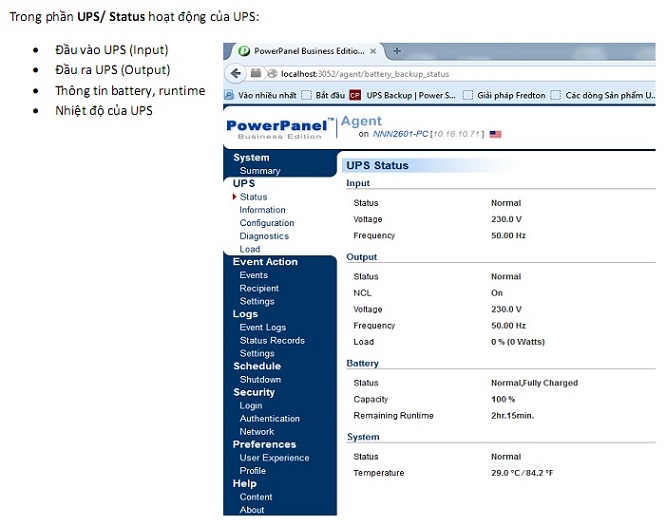Close the PowerPanel Business Edition tab
The height and width of the screenshot is (526, 666).
click(x=373, y=51)
